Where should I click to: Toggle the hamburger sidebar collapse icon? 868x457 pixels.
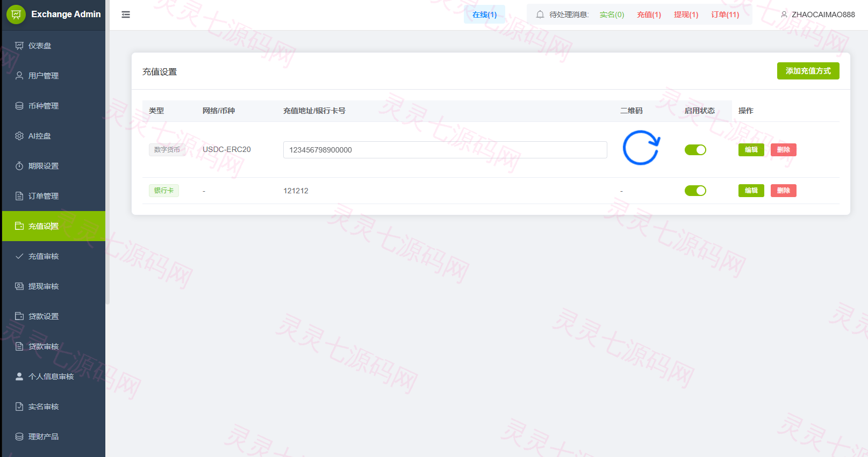pos(126,14)
